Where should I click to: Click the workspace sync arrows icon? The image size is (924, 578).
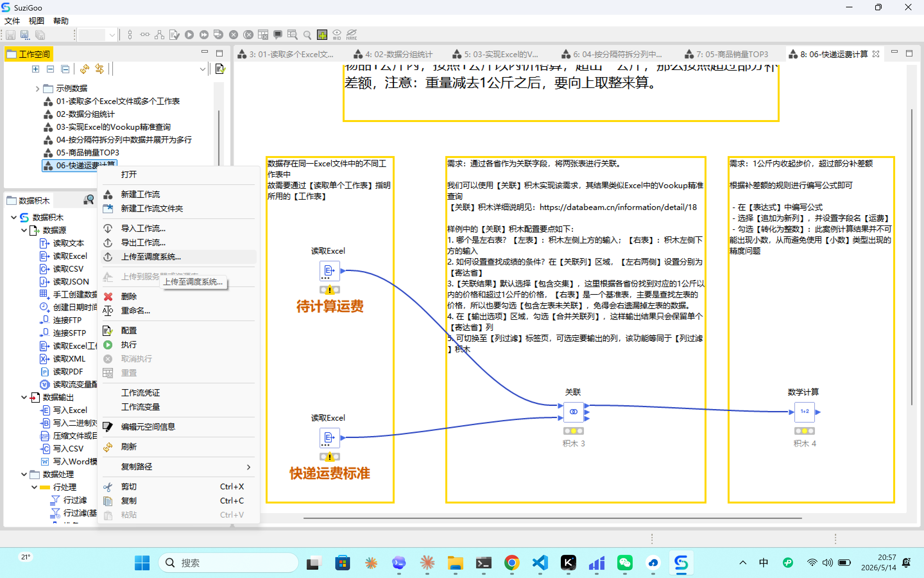coord(99,69)
